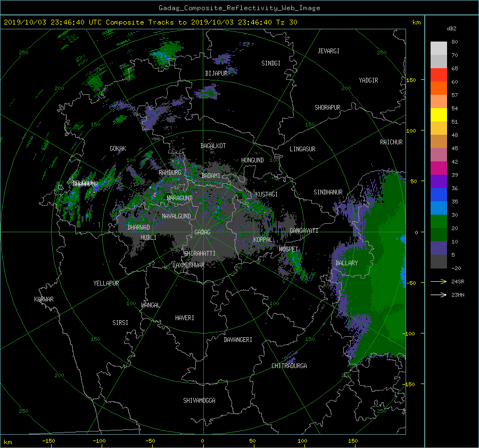Click the 24SR yellow arrow legend icon
This screenshot has height=448, width=479.
pos(439,282)
